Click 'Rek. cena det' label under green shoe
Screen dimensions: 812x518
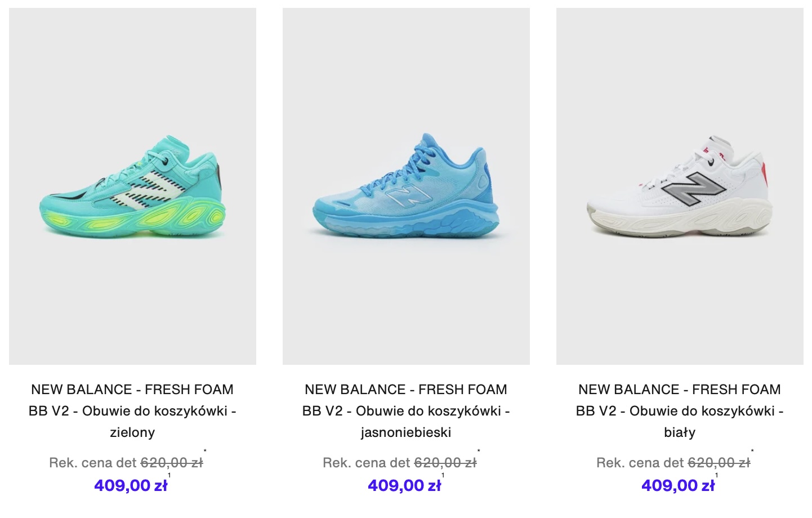click(x=93, y=463)
